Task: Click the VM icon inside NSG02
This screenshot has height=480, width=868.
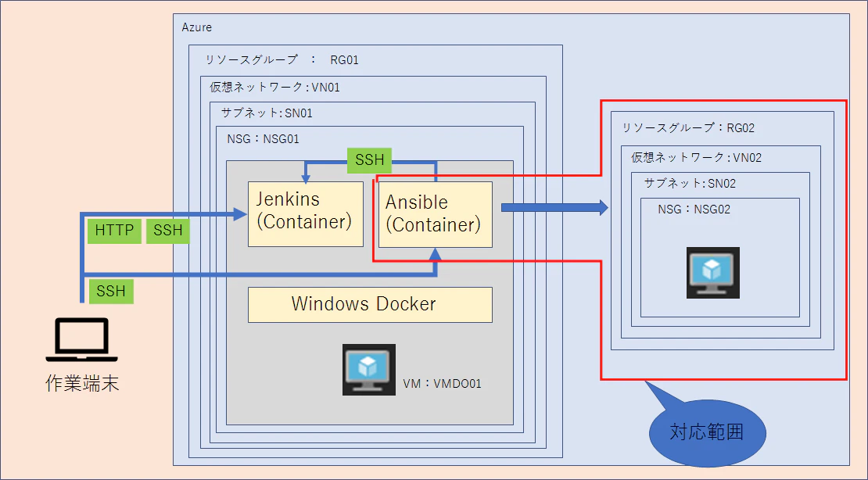Action: pyautogui.click(x=713, y=272)
